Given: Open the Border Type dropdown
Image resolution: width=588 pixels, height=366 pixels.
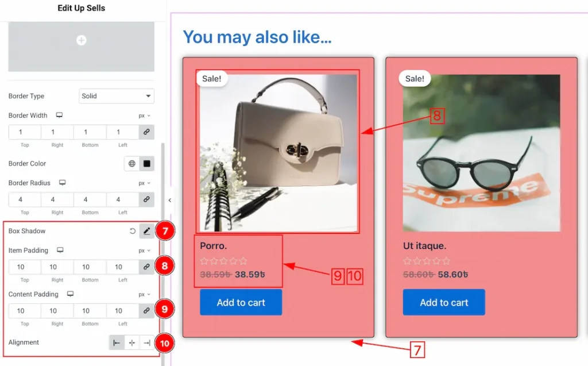Looking at the screenshot, I should click(x=116, y=96).
